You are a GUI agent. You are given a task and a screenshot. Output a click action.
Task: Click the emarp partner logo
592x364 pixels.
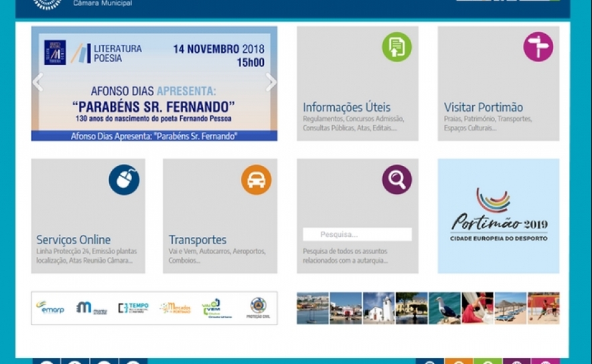coord(50,308)
